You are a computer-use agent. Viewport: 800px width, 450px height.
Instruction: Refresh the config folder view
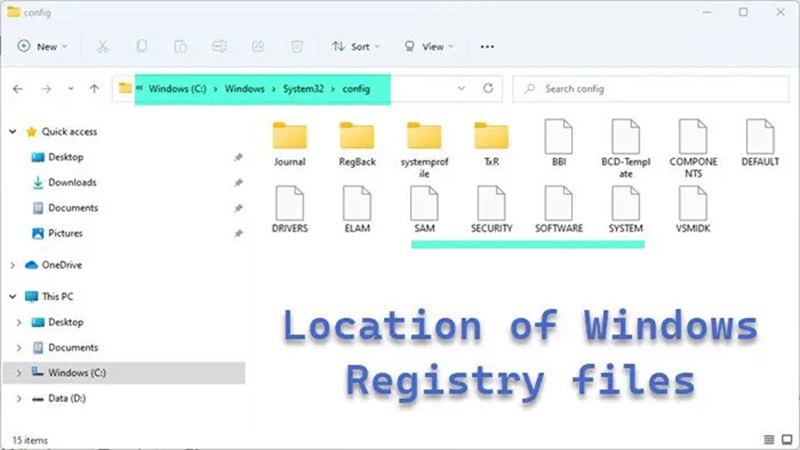488,88
